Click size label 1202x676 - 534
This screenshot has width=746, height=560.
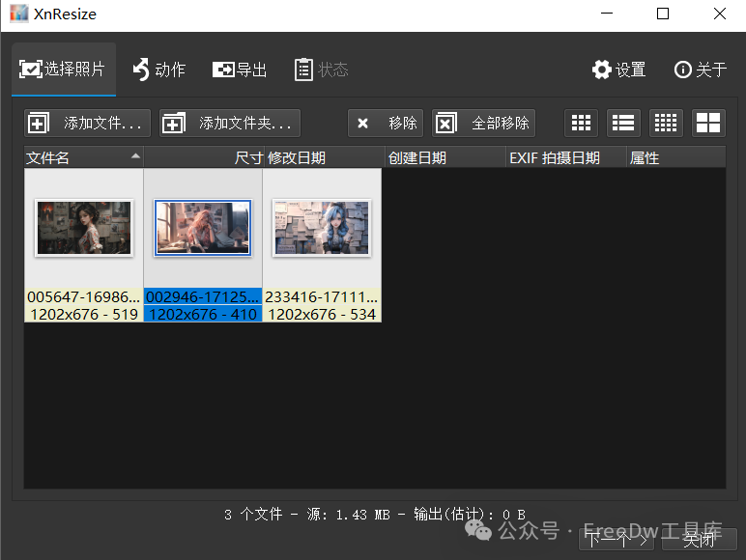click(322, 314)
